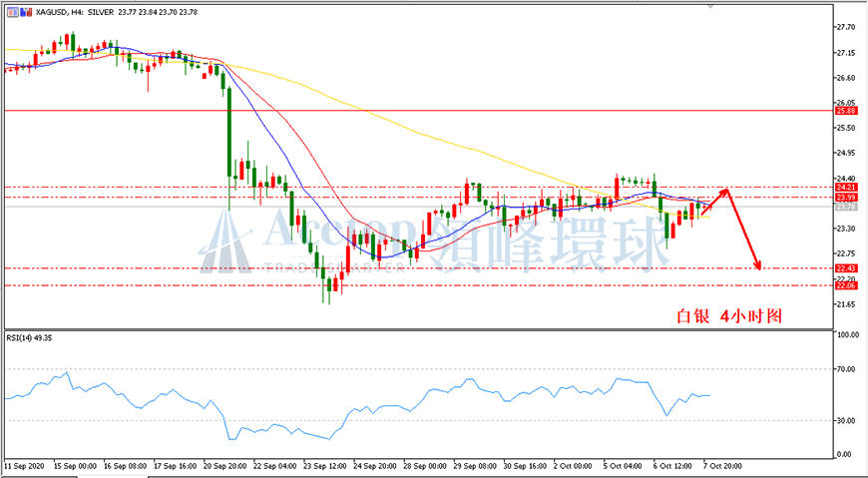Click the RSI 0.00 scale label

(x=845, y=455)
